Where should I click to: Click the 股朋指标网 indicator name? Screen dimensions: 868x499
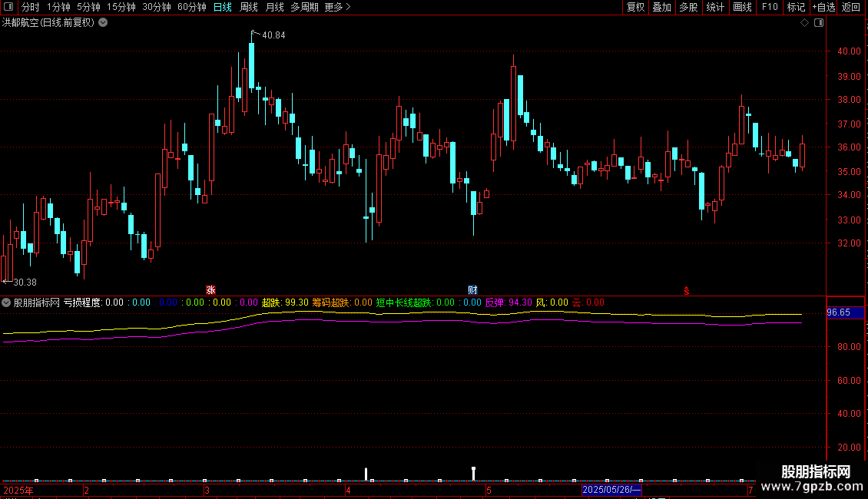click(x=37, y=302)
